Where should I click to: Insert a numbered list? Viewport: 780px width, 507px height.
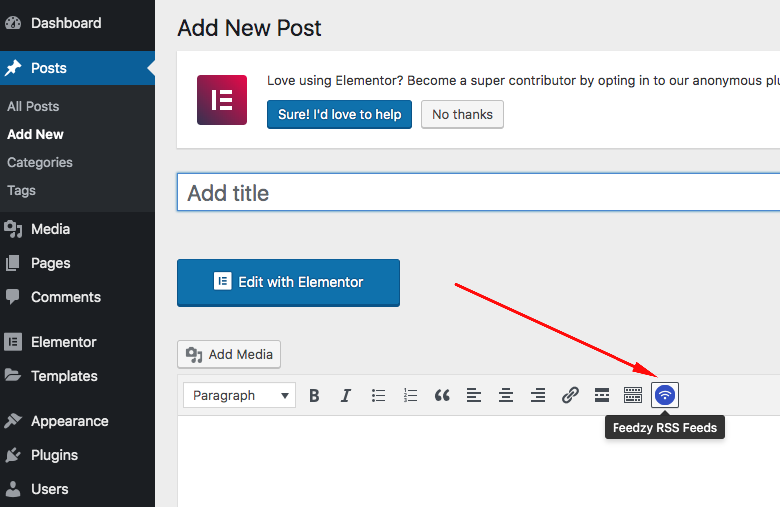tap(410, 396)
